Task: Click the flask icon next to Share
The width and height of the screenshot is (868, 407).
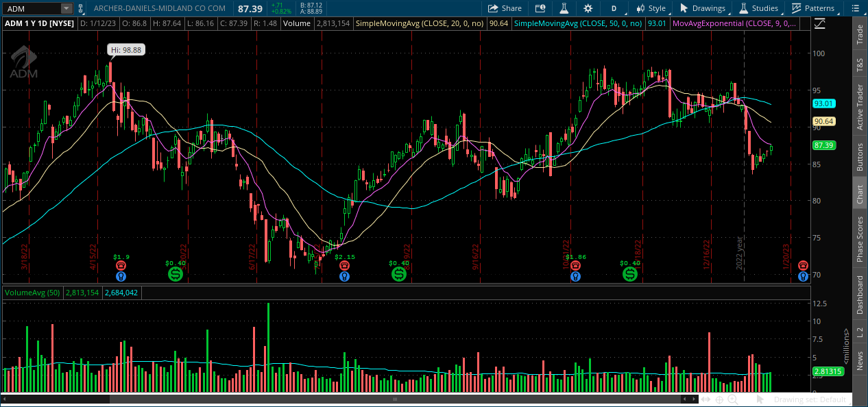Action: (x=564, y=8)
